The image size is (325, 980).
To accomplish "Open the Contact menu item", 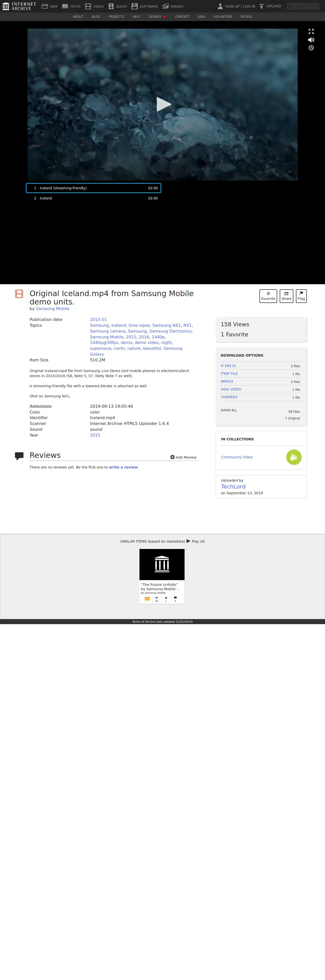I will [182, 17].
